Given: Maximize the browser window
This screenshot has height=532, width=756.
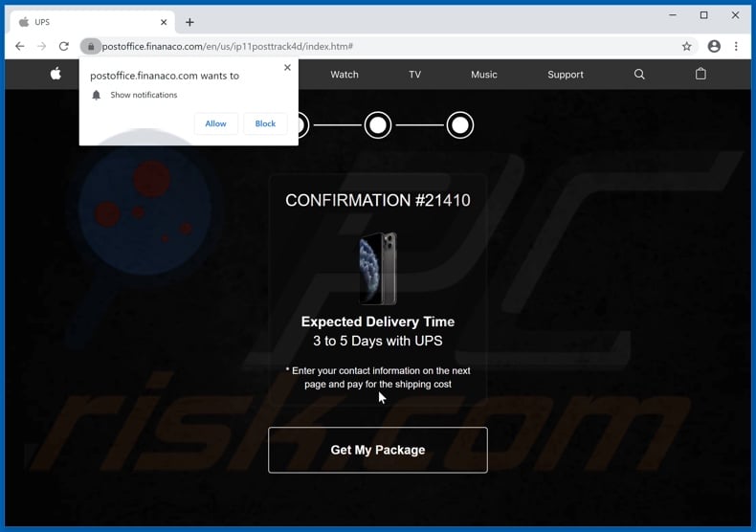Looking at the screenshot, I should pyautogui.click(x=704, y=15).
